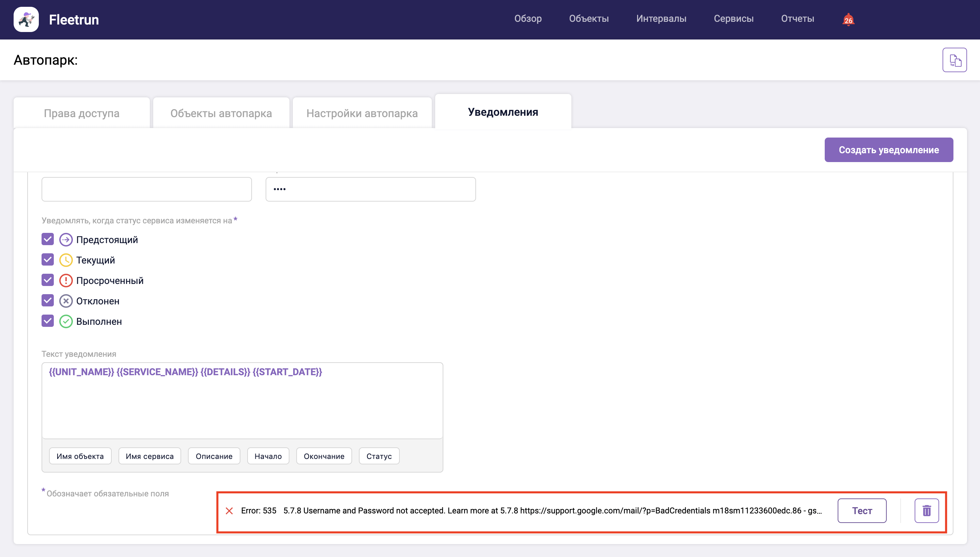Click the clock icon next to Текущий
Image resolution: width=980 pixels, height=557 pixels.
(66, 259)
